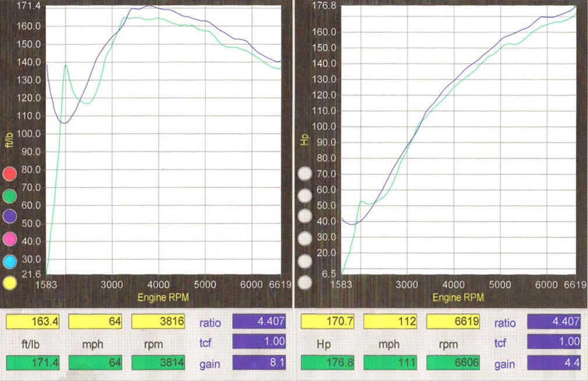Enable the second gray circle beside Hp chart
This screenshot has width=588, height=381.
(305, 196)
